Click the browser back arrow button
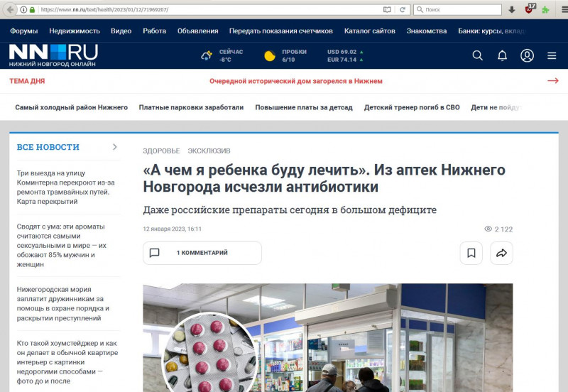This screenshot has width=568, height=392. click(x=10, y=9)
